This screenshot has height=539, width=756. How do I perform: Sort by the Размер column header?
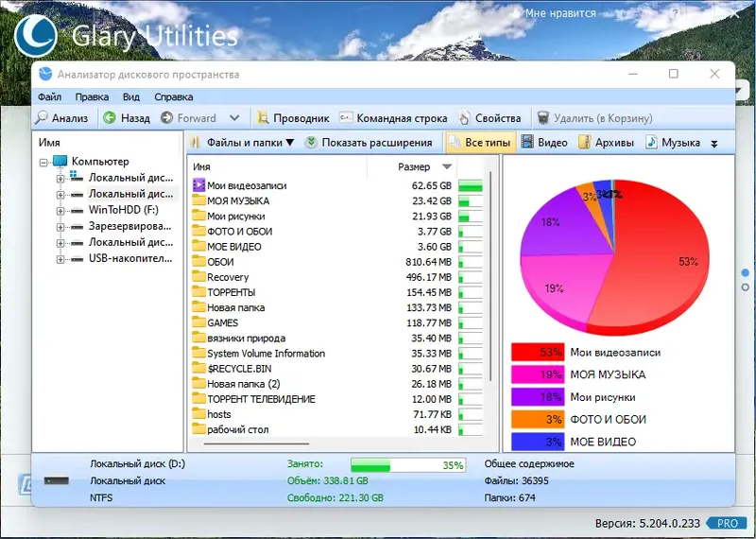click(x=414, y=167)
